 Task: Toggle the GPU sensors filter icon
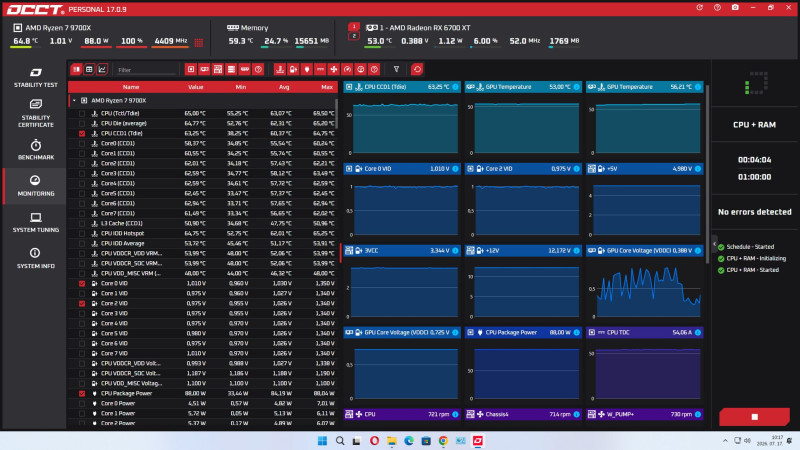204,69
